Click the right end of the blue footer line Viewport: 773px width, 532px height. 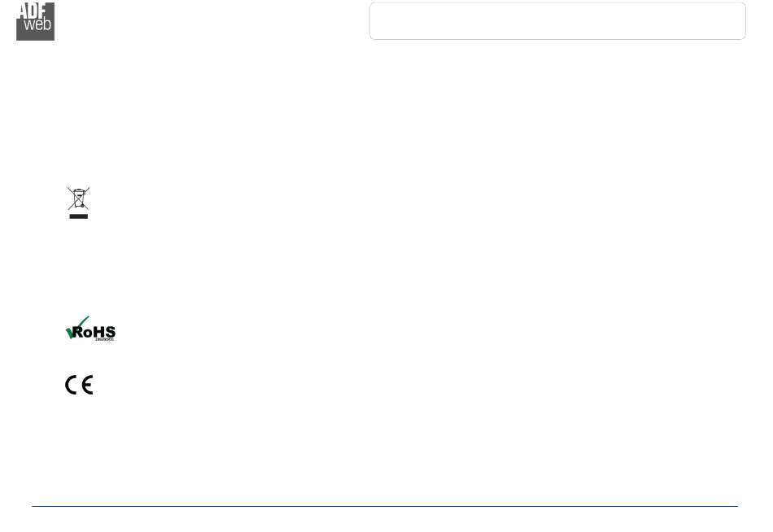pyautogui.click(x=736, y=506)
